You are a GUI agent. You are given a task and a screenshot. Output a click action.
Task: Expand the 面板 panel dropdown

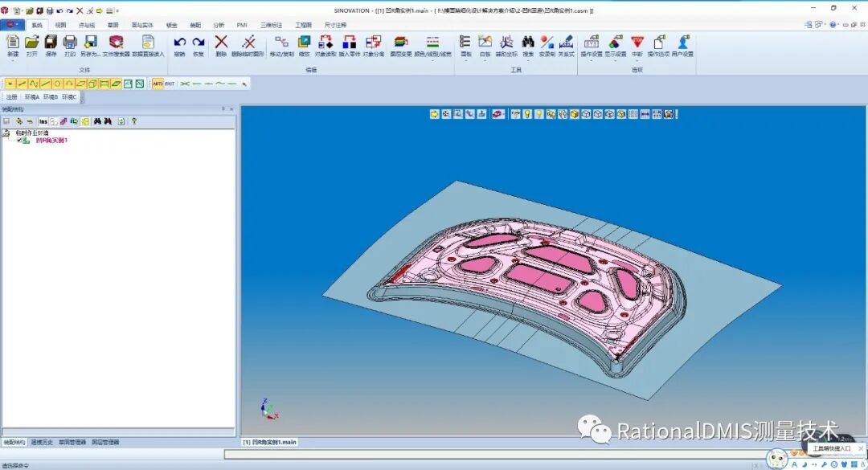[x=465, y=60]
